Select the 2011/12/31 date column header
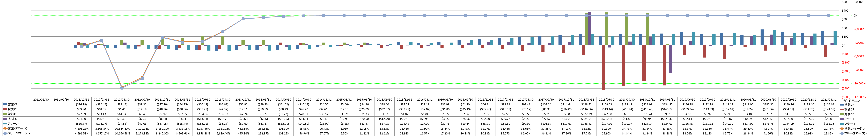The height and width of the screenshot is (136, 868). point(82,100)
